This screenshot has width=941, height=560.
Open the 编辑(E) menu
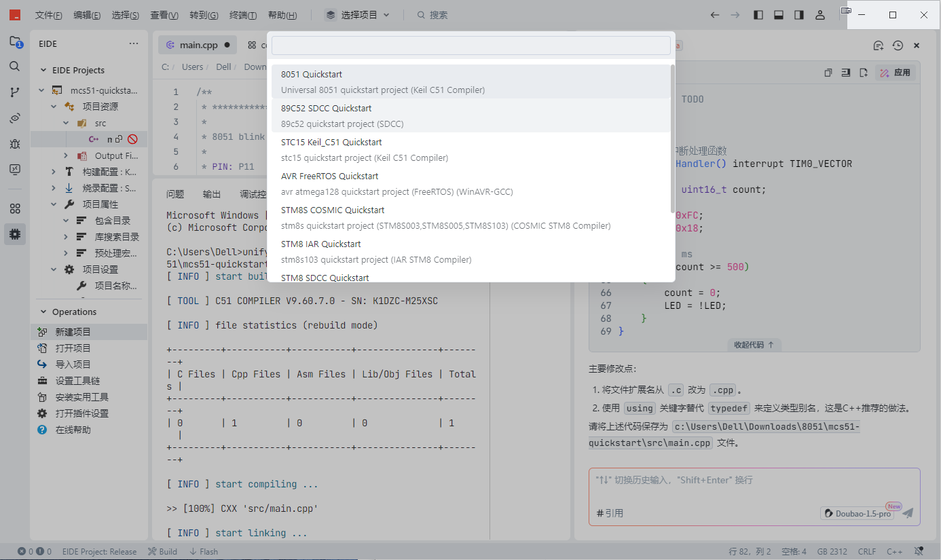coord(87,15)
